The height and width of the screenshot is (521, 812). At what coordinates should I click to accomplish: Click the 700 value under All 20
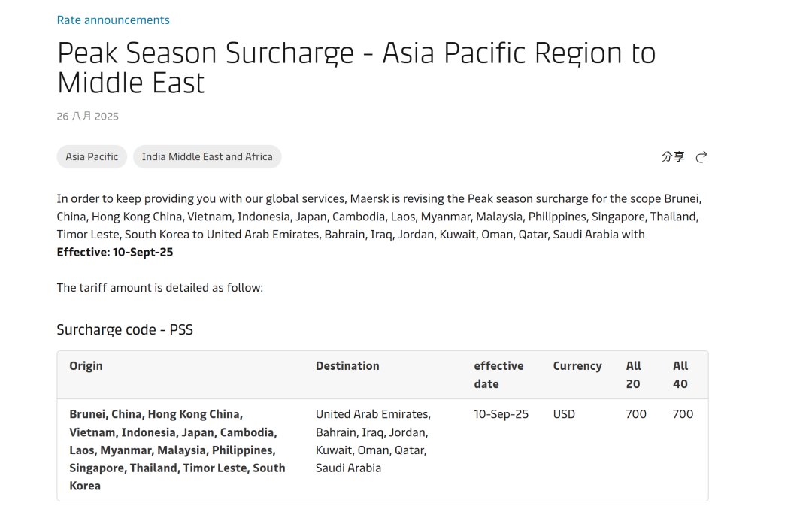[636, 414]
